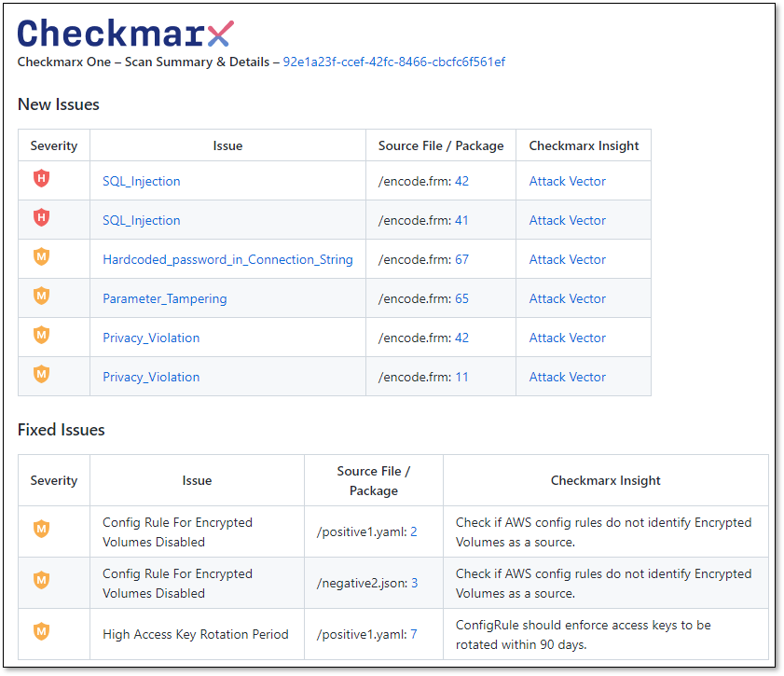Click Medium shield for High Access Key Rotation row

(42, 631)
